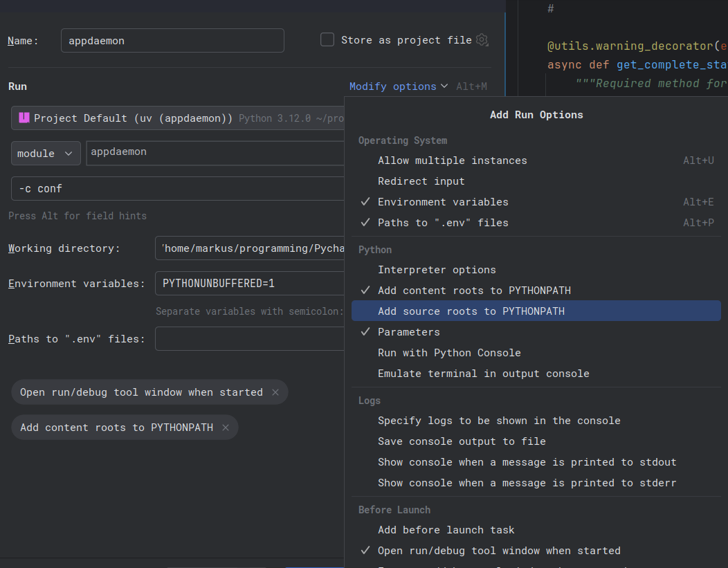The height and width of the screenshot is (568, 728).
Task: Enable Show console when message printed to stdout
Action: pyautogui.click(x=536, y=462)
